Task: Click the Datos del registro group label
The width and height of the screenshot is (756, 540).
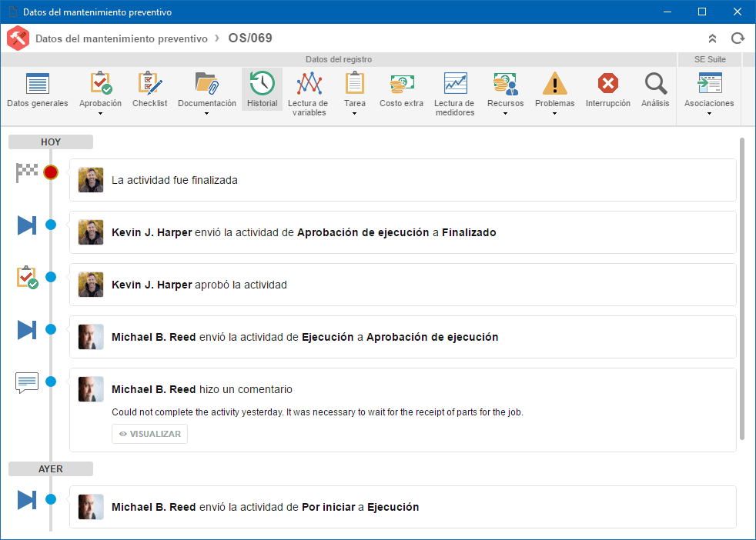Action: point(339,60)
